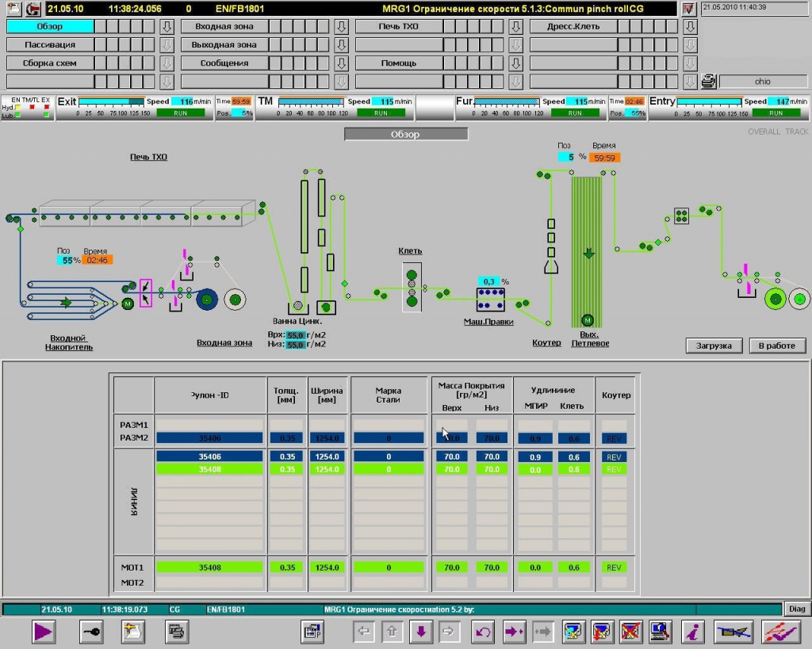Open the Пассивация menu item
Viewport: 812px width, 649px height.
point(50,45)
